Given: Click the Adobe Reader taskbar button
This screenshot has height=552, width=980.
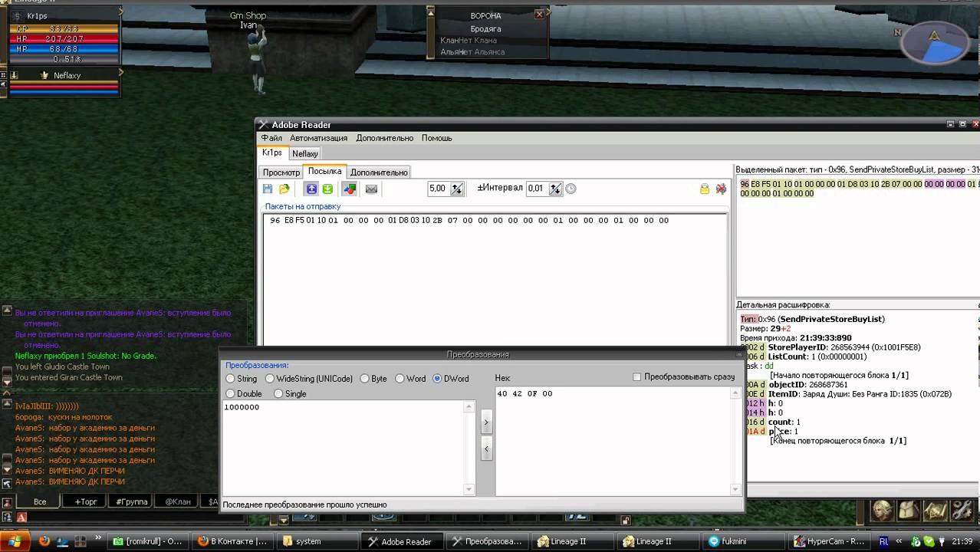Looking at the screenshot, I should tap(403, 541).
